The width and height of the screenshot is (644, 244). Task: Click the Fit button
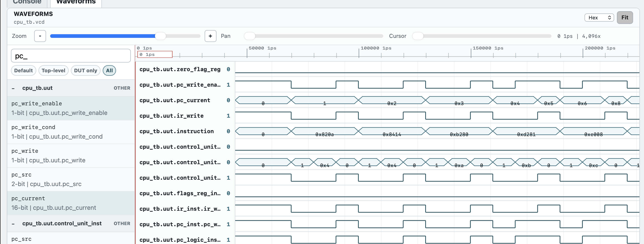click(x=625, y=18)
